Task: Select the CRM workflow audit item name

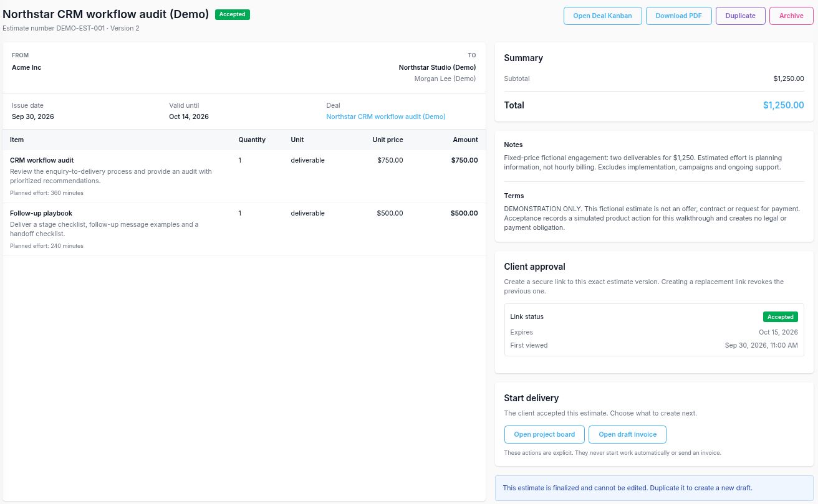Action: (x=42, y=160)
